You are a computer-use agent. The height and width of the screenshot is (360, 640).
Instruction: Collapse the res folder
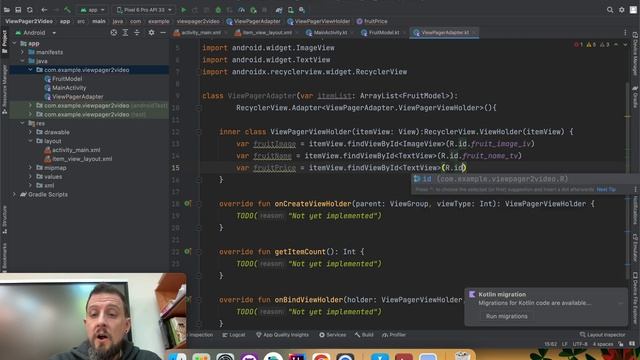(x=22, y=123)
